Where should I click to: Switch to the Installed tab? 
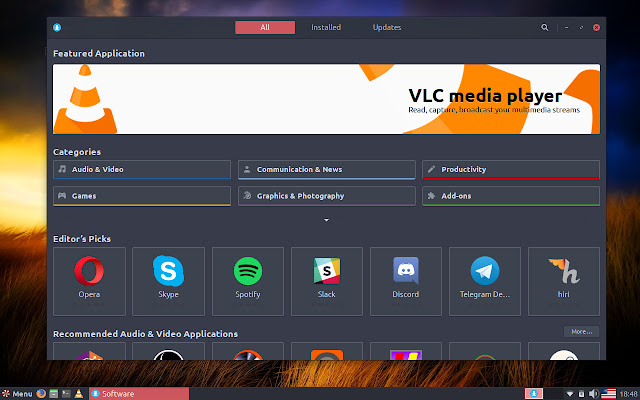[x=326, y=27]
